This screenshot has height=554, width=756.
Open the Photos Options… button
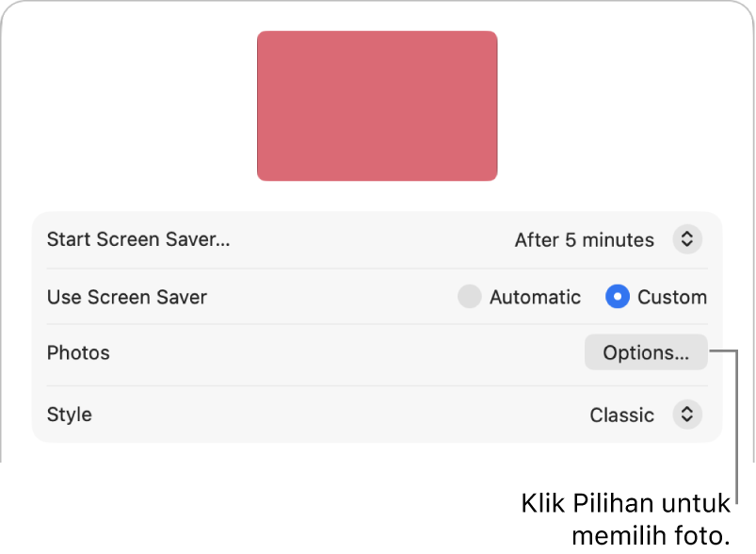[x=646, y=352]
